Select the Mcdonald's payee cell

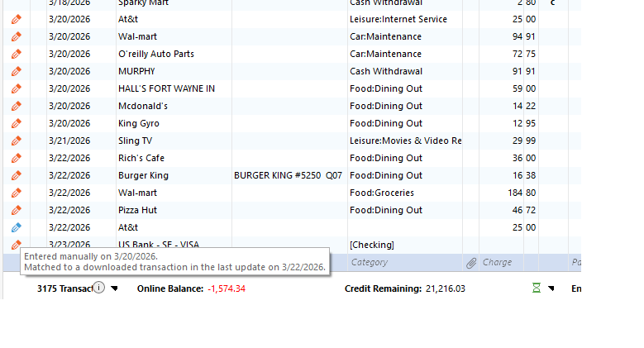pyautogui.click(x=143, y=106)
